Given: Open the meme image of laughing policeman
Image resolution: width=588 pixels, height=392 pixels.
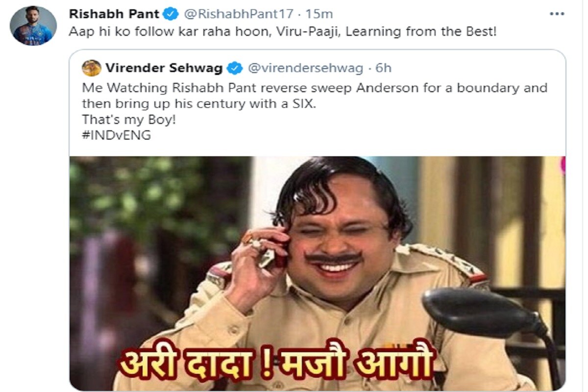Looking at the screenshot, I should pos(318,273).
